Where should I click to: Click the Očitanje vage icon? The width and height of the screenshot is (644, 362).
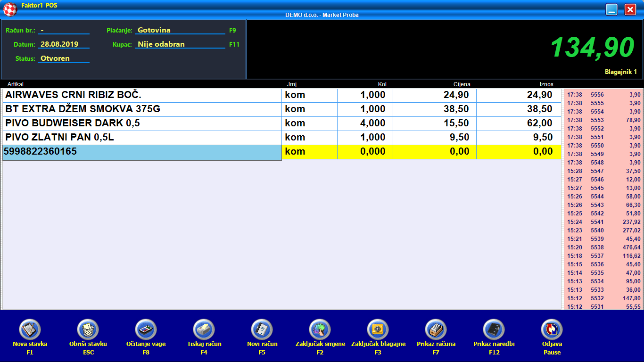click(146, 329)
